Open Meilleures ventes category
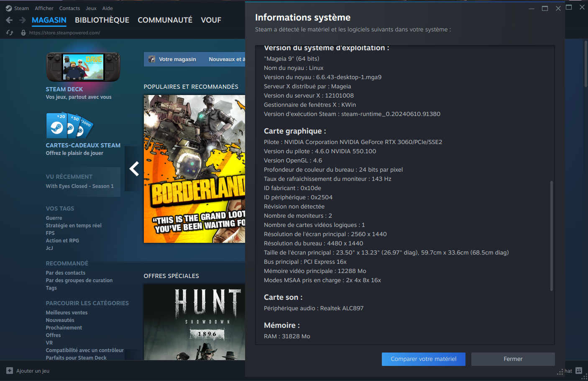This screenshot has width=588, height=381. (67, 313)
